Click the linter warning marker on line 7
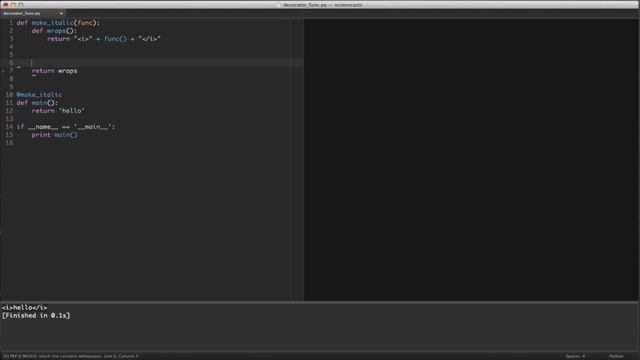Image resolution: width=640 pixels, height=360 pixels. coord(3,71)
